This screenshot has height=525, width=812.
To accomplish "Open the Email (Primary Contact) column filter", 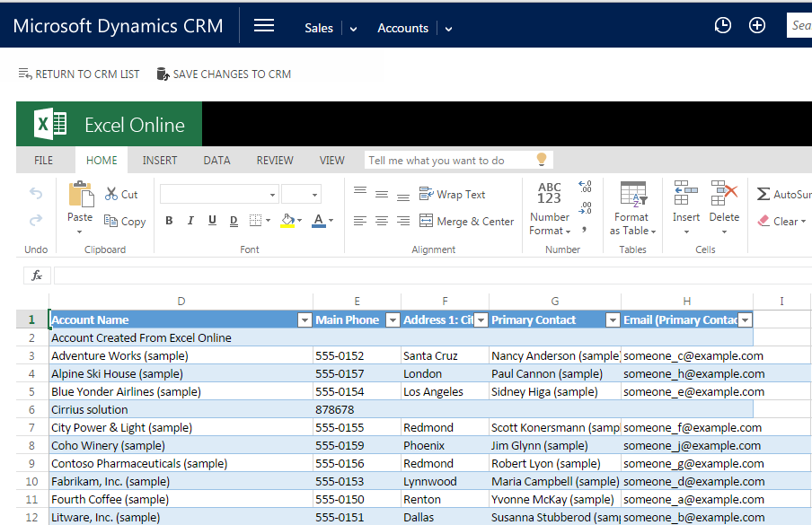I will point(746,320).
